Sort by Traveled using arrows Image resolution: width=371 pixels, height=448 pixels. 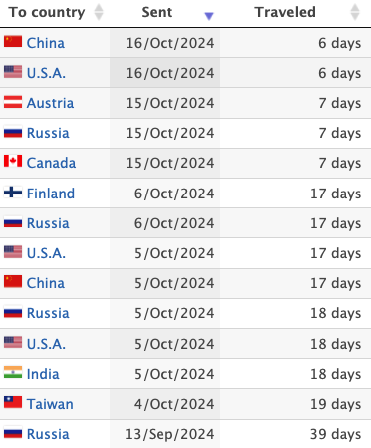point(355,12)
